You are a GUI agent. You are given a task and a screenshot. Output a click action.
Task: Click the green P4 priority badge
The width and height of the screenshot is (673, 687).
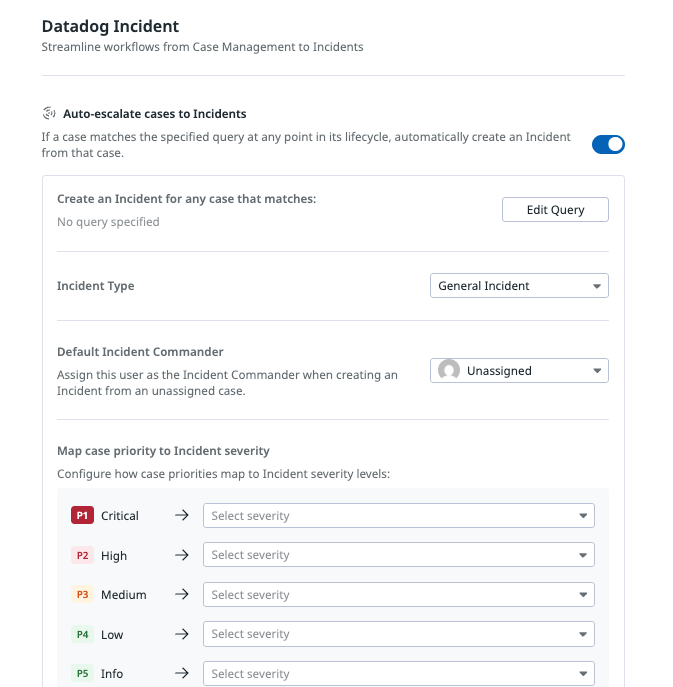tap(82, 634)
